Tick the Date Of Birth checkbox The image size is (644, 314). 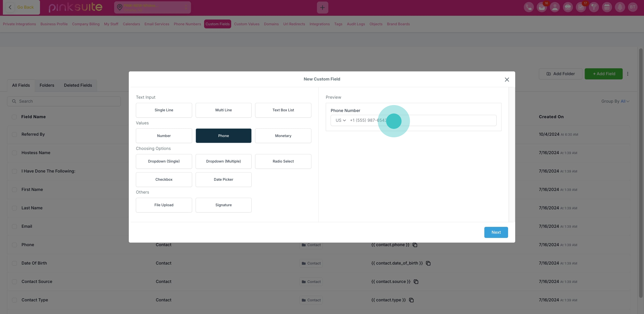[x=14, y=263]
